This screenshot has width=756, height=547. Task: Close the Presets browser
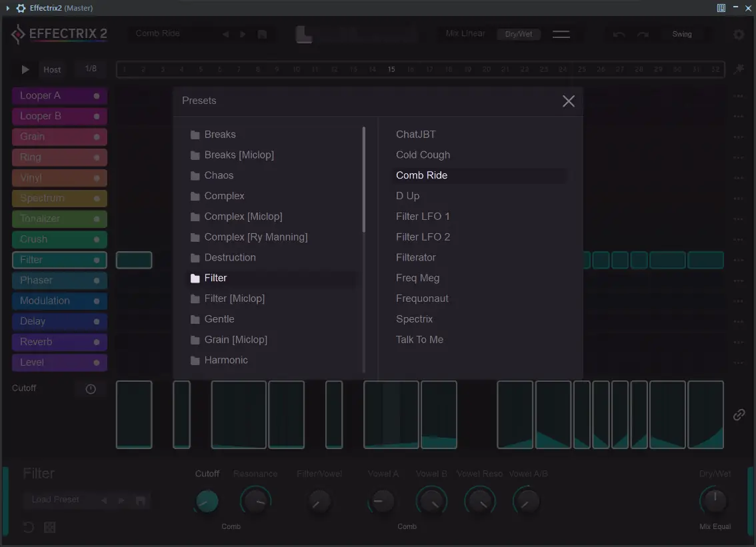[x=569, y=101]
